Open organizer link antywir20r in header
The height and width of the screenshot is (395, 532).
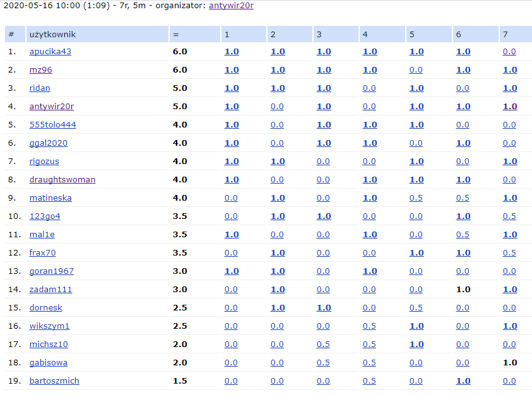231,6
